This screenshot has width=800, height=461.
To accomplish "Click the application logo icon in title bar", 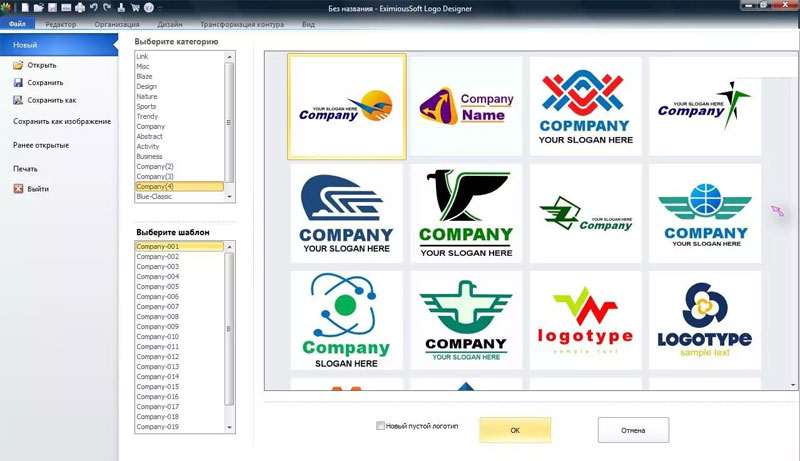I will 6,8.
